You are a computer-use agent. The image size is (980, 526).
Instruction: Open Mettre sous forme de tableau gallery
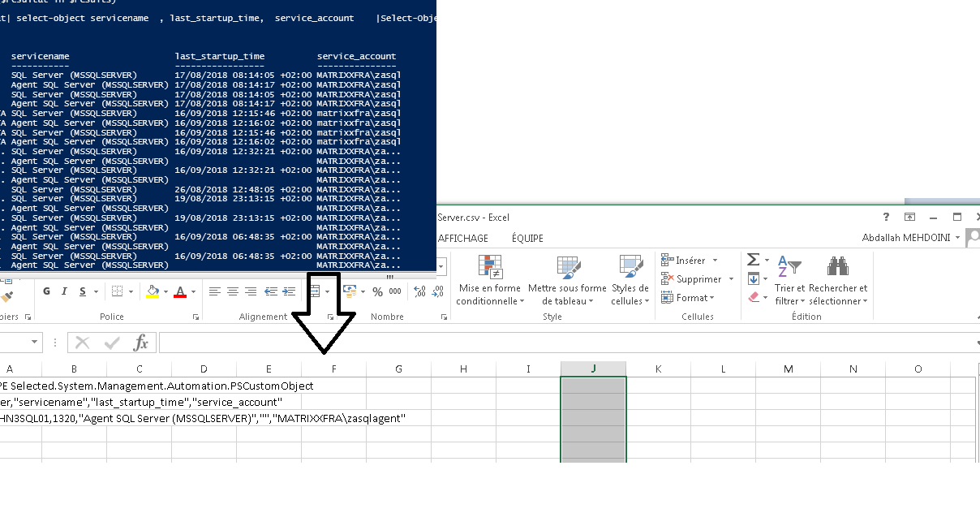[567, 280]
